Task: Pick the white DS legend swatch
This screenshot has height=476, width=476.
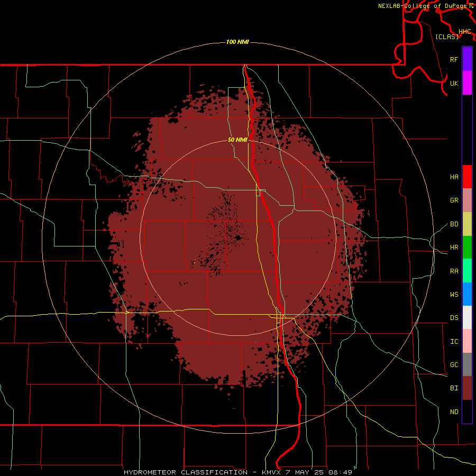Action: pyautogui.click(x=467, y=317)
